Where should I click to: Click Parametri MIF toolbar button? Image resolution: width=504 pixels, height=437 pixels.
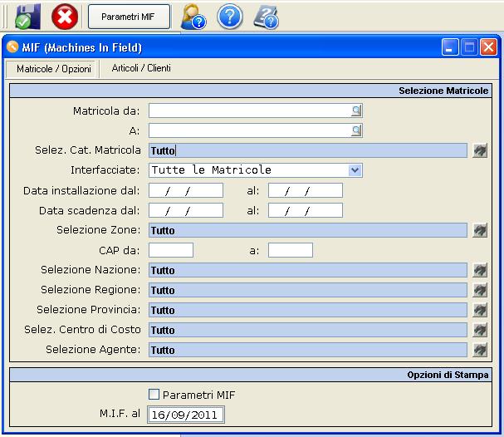point(129,17)
